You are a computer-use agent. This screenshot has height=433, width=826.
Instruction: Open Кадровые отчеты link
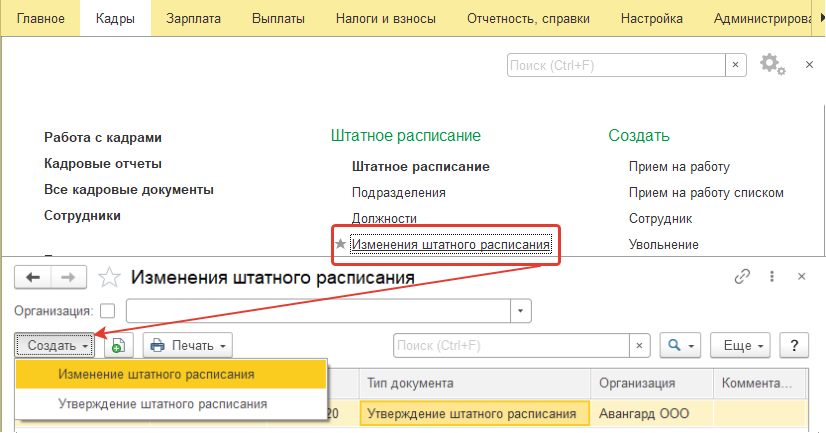(x=103, y=163)
